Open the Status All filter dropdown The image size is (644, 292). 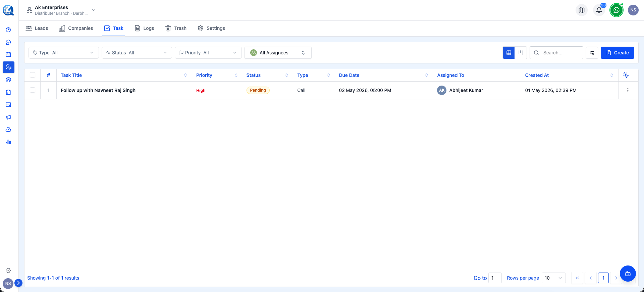[x=137, y=53]
